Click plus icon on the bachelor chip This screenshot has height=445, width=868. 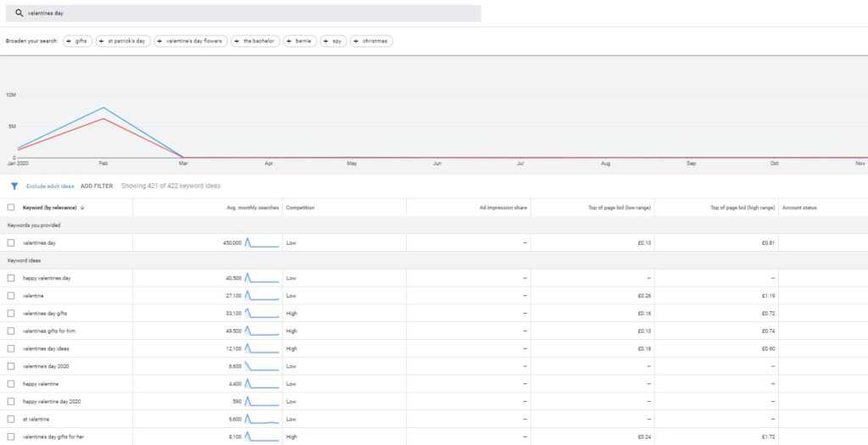[x=236, y=42]
